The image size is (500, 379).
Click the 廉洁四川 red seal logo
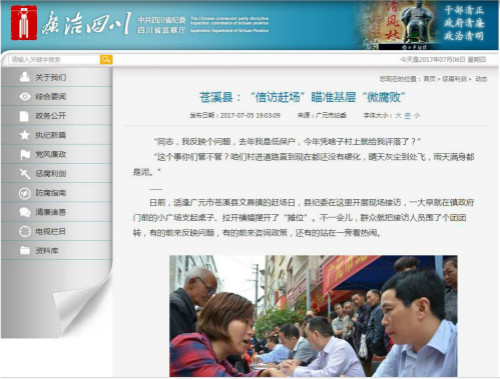pos(24,23)
